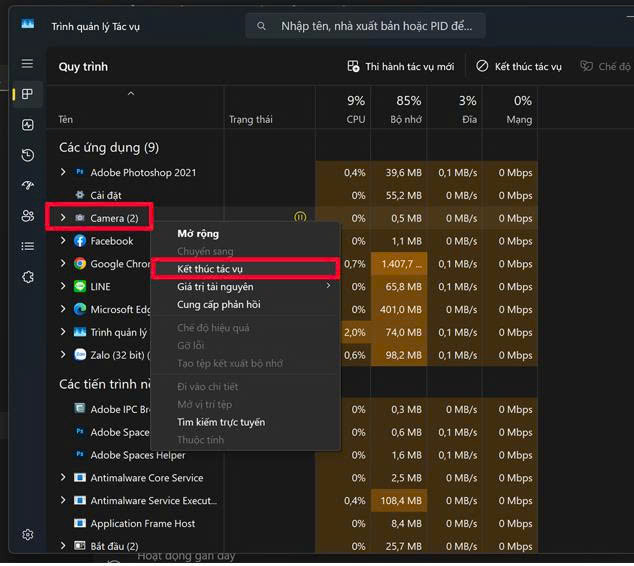Expand the Camera (2) group

63,218
